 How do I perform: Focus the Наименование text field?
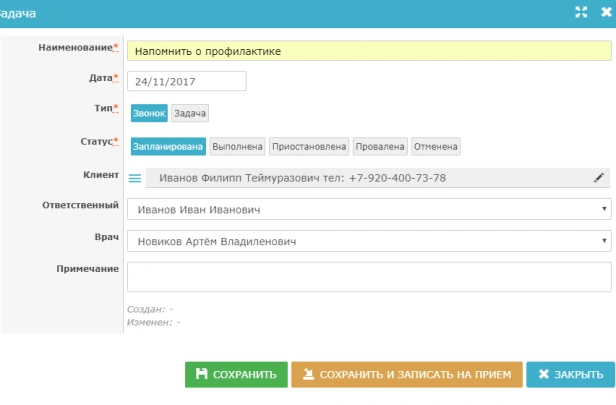click(x=369, y=50)
